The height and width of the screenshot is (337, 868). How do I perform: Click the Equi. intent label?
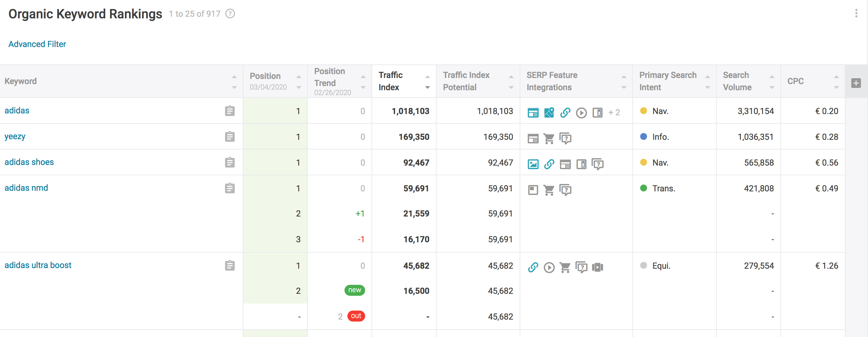tap(661, 265)
